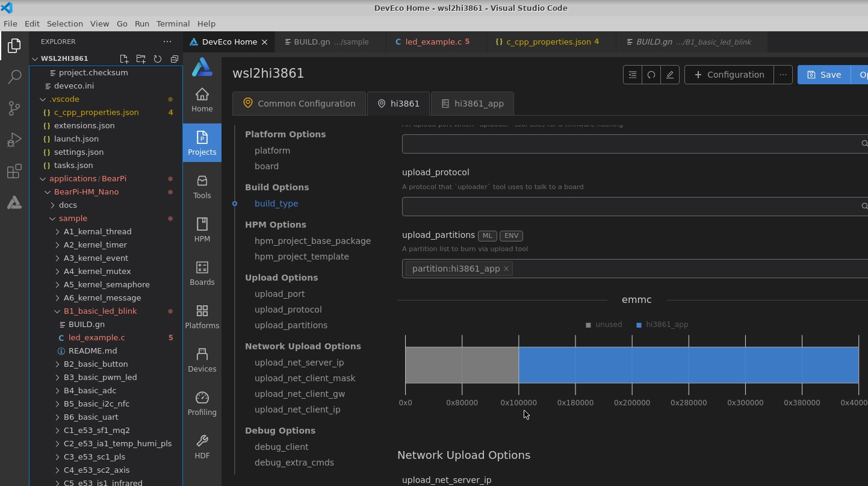The width and height of the screenshot is (868, 486).
Task: Click the New Folder icon in Explorer
Action: pyautogui.click(x=141, y=59)
